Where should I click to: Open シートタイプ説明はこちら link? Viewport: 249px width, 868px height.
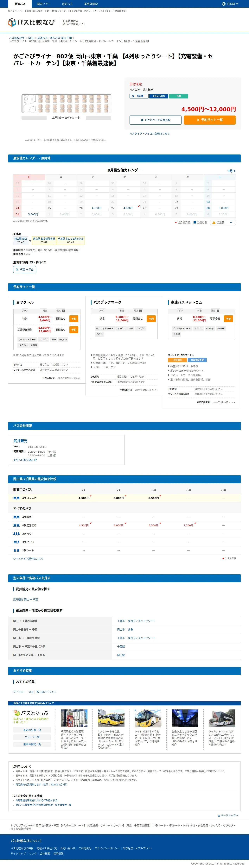point(28,559)
